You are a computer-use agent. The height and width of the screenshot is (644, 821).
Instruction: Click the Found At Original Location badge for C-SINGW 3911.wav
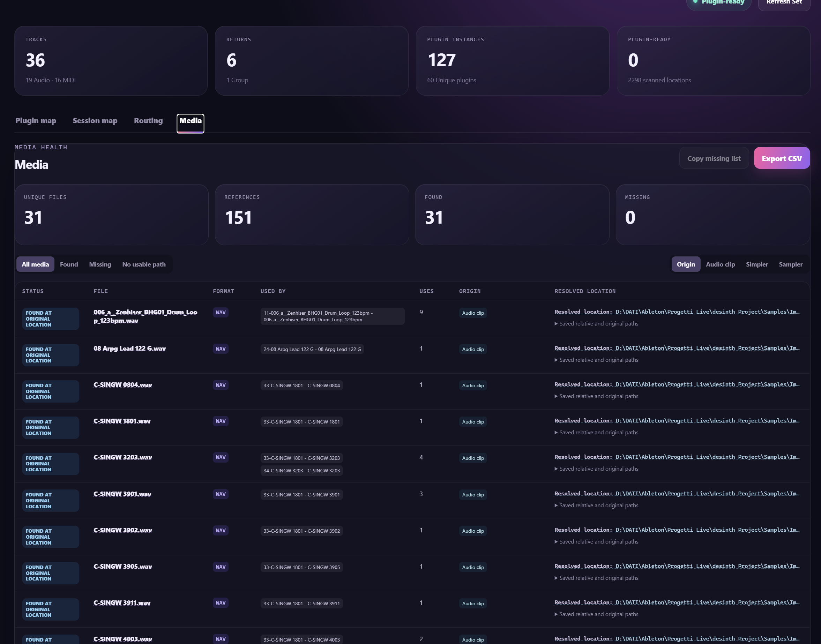51,609
